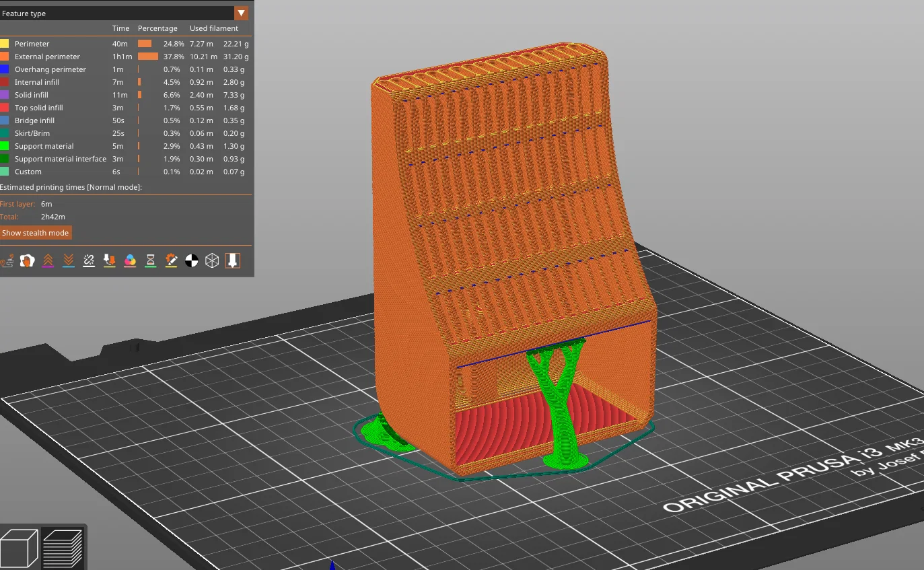Toggle print pauses hourglass icon
924x570 pixels.
(150, 260)
